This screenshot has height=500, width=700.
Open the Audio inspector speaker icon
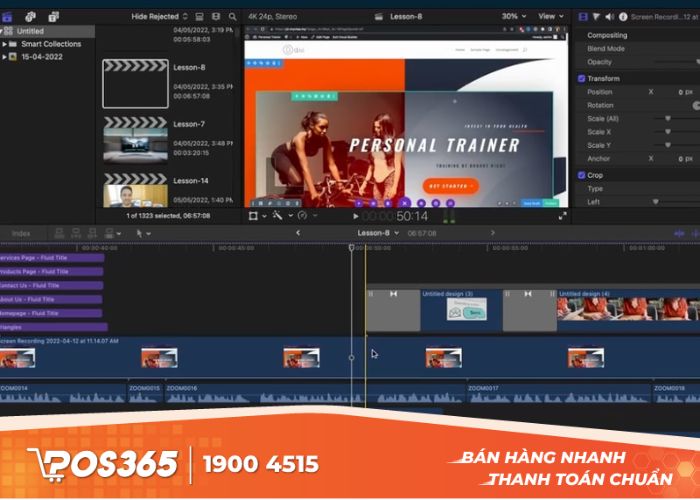(x=609, y=17)
